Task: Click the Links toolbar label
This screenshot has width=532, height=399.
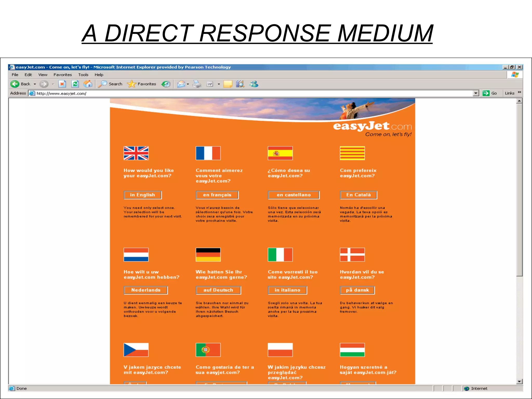Action: [509, 93]
